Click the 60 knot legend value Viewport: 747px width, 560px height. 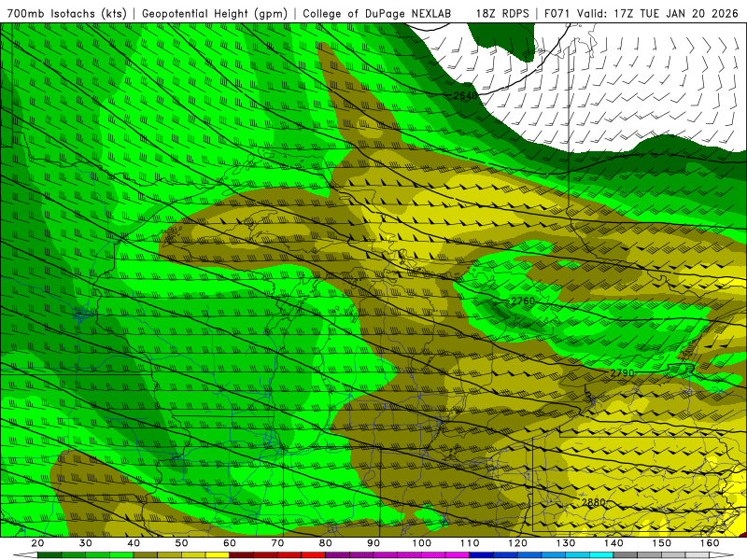click(x=230, y=543)
